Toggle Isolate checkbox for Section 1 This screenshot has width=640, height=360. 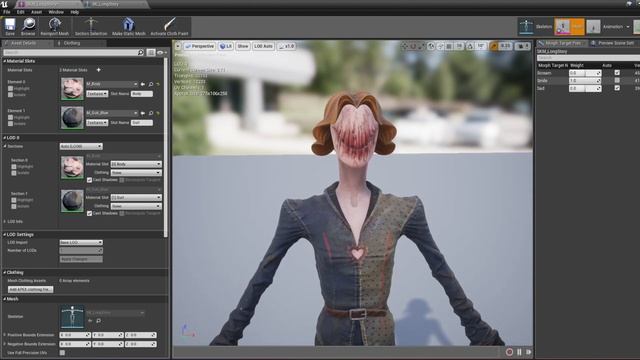tap(14, 206)
